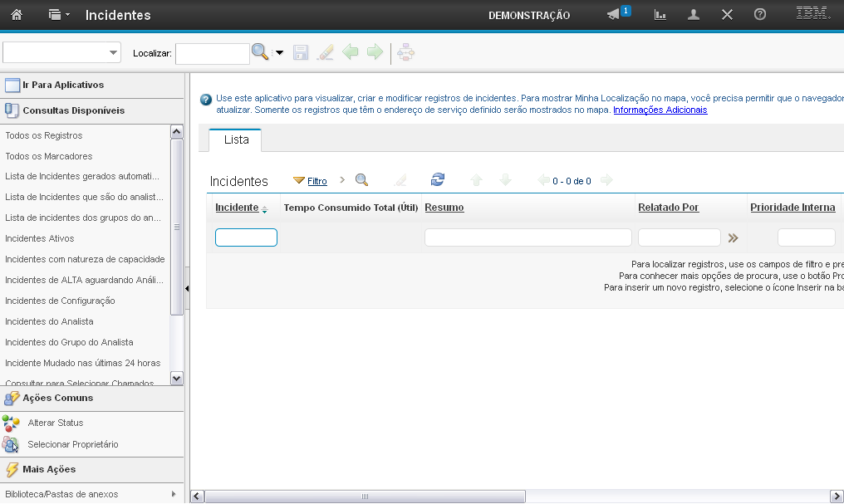Click Alterar Status action
The width and height of the screenshot is (844, 504).
click(x=55, y=423)
